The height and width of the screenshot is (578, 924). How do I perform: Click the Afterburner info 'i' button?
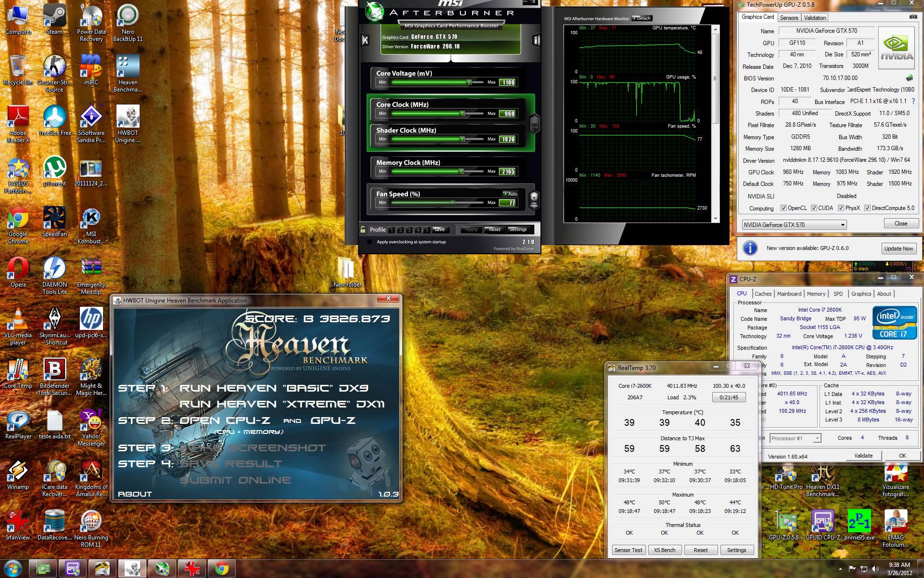[536, 40]
